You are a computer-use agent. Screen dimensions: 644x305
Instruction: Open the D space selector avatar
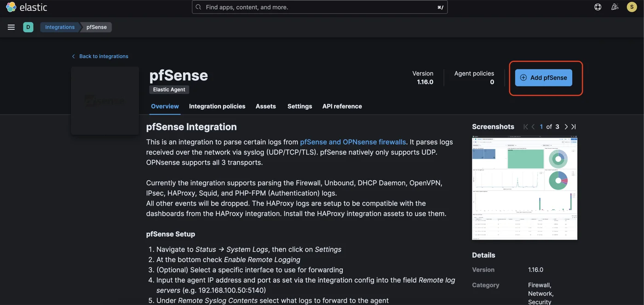pyautogui.click(x=28, y=27)
